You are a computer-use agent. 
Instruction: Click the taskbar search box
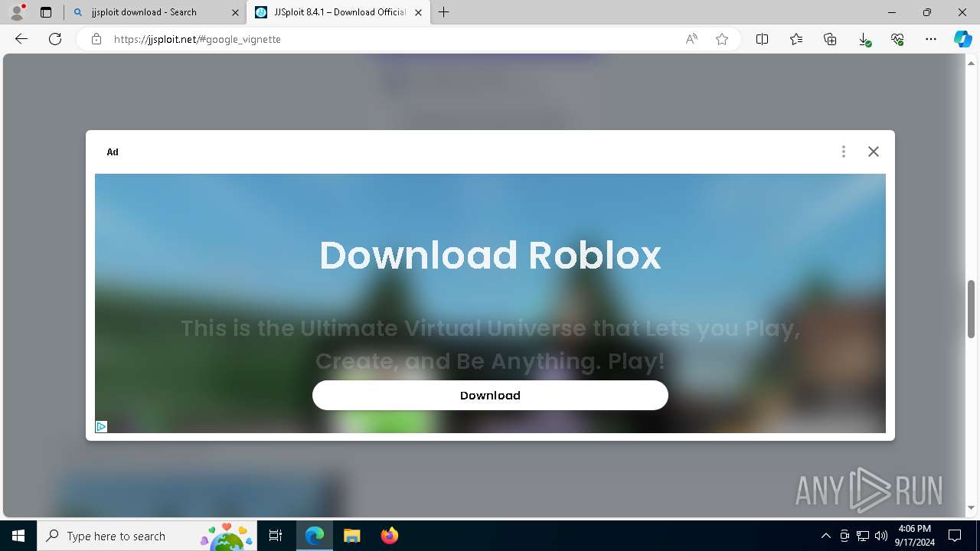click(147, 536)
